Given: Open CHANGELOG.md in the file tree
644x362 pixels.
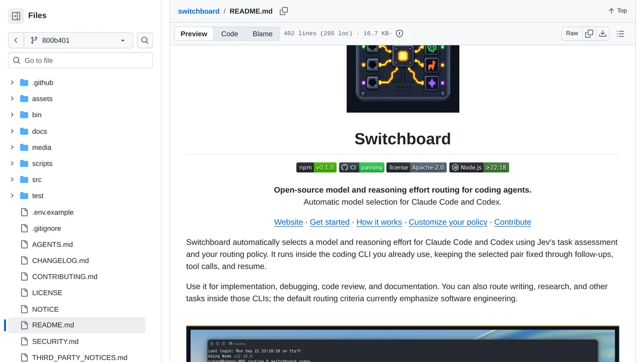Looking at the screenshot, I should tap(60, 260).
